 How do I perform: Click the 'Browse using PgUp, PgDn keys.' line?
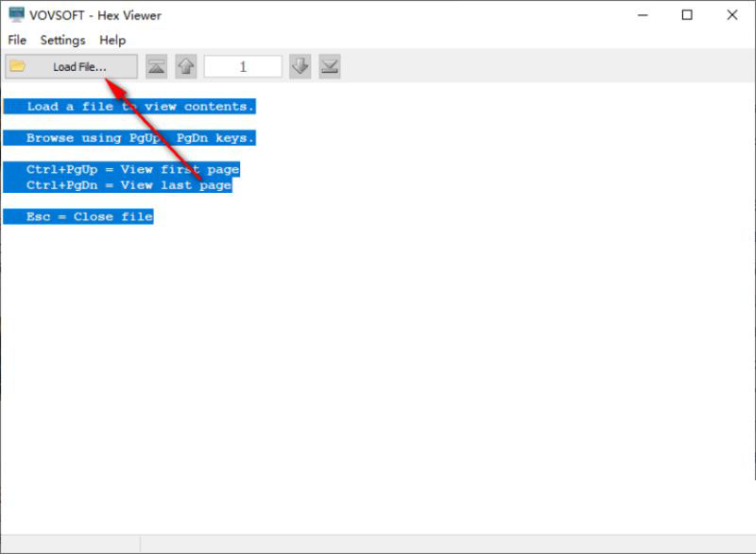[129, 138]
